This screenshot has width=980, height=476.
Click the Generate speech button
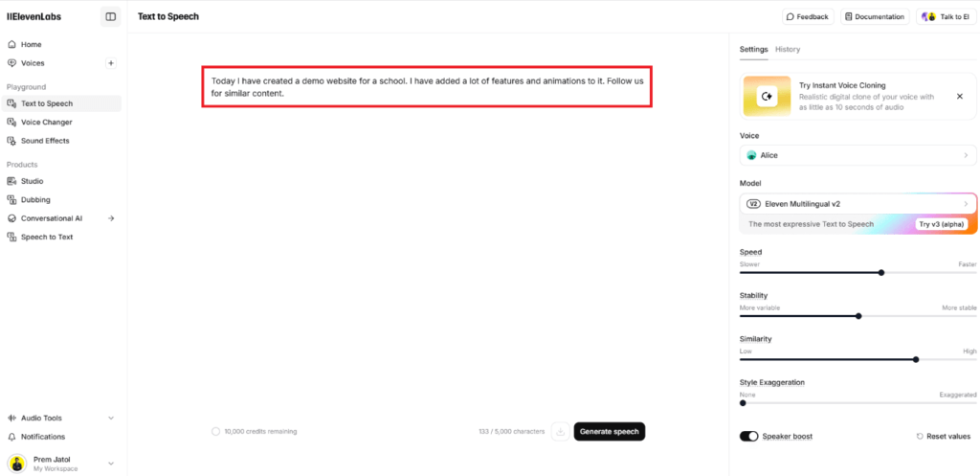[610, 432]
